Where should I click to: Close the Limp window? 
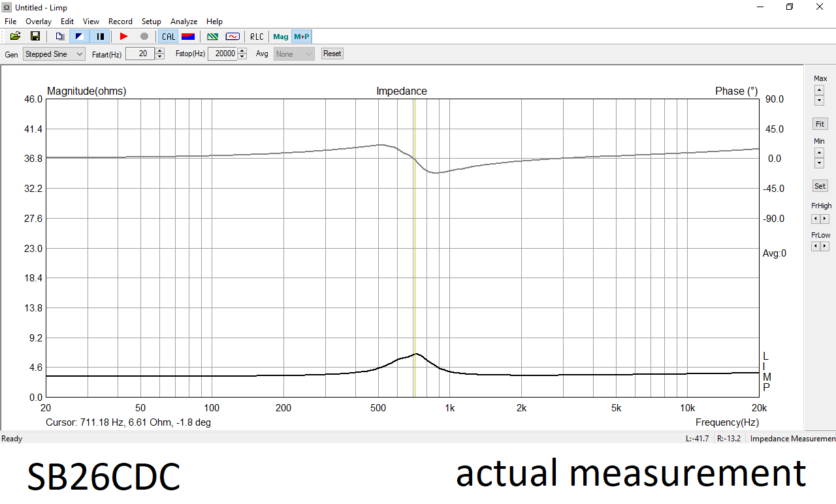pos(820,7)
